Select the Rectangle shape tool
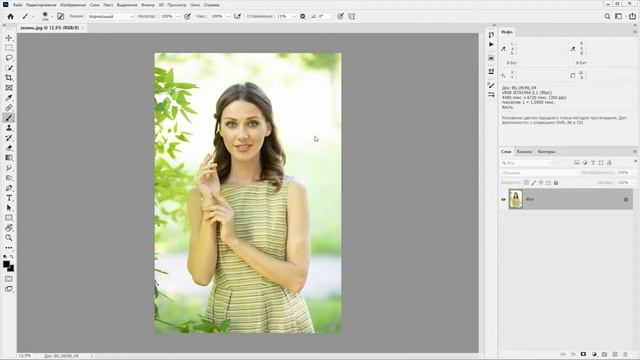This screenshot has height=360, width=640. pyautogui.click(x=9, y=218)
